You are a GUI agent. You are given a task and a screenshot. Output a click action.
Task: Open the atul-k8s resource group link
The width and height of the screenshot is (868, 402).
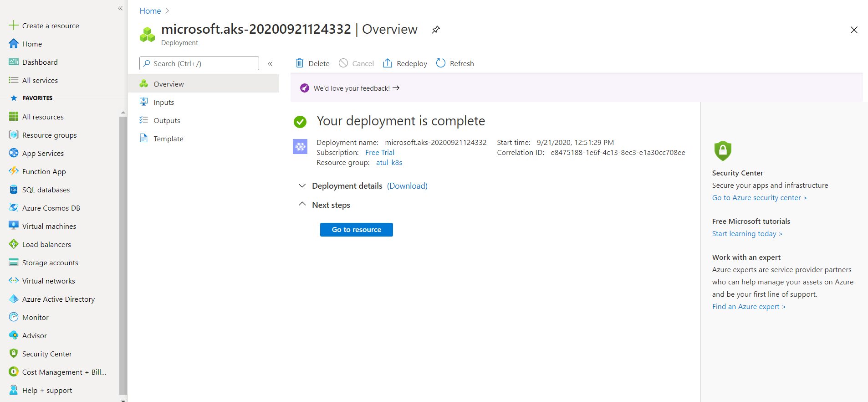click(x=389, y=163)
